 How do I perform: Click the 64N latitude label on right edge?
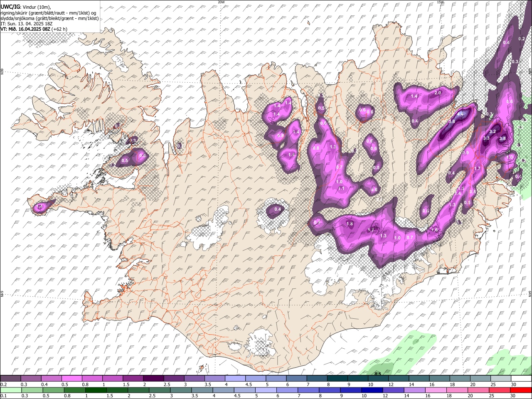pos(530,293)
